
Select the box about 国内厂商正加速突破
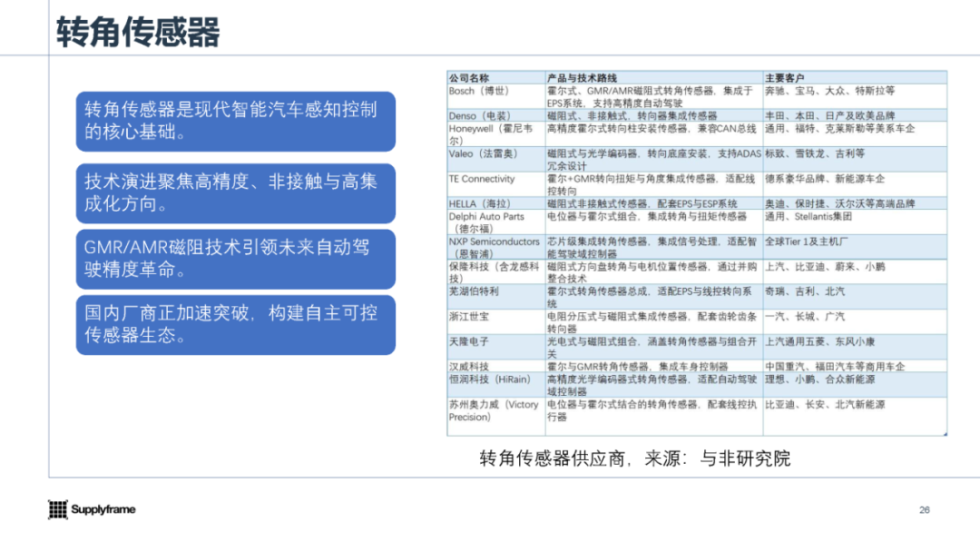coord(236,324)
